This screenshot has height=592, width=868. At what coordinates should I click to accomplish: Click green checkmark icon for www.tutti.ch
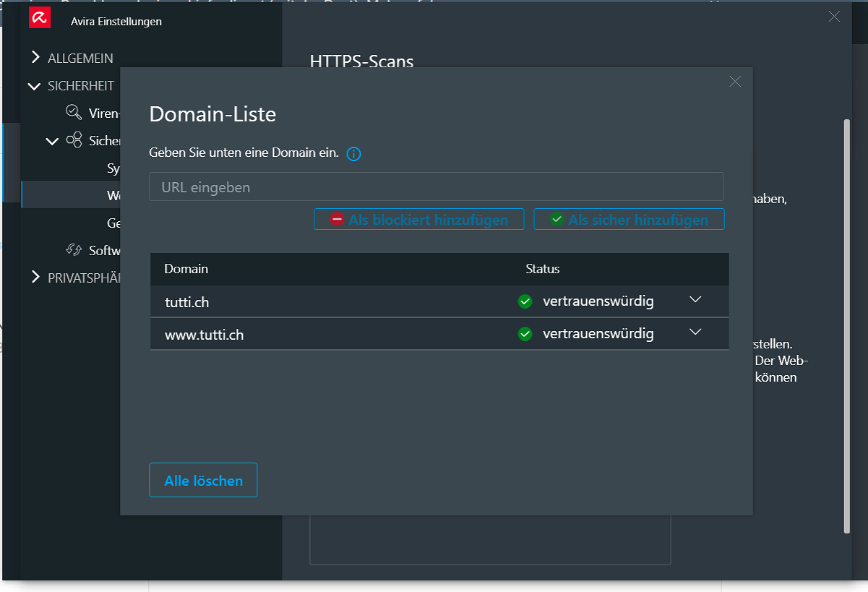click(525, 334)
